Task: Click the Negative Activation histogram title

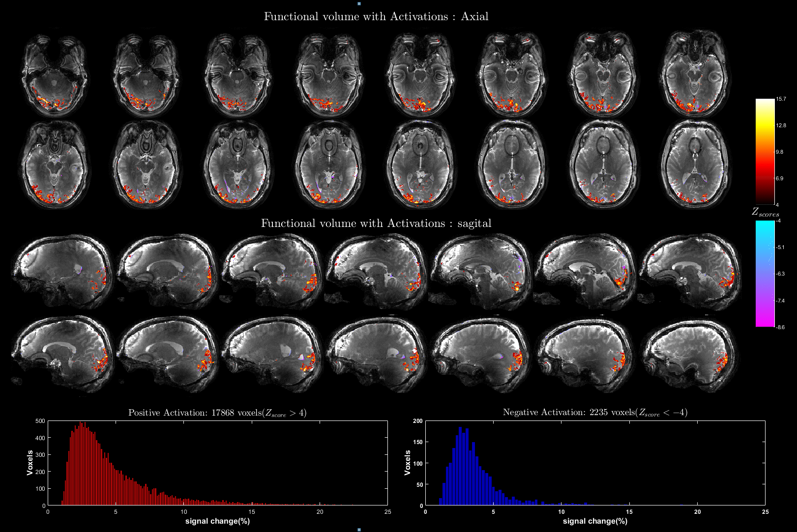Action: [x=595, y=413]
